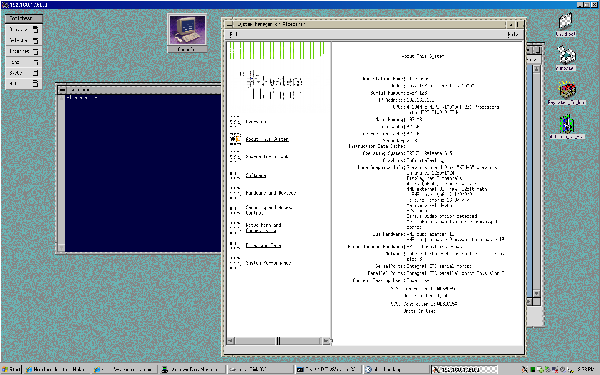Restore the minimized Console icon
This screenshot has height=375, width=600.
(187, 33)
